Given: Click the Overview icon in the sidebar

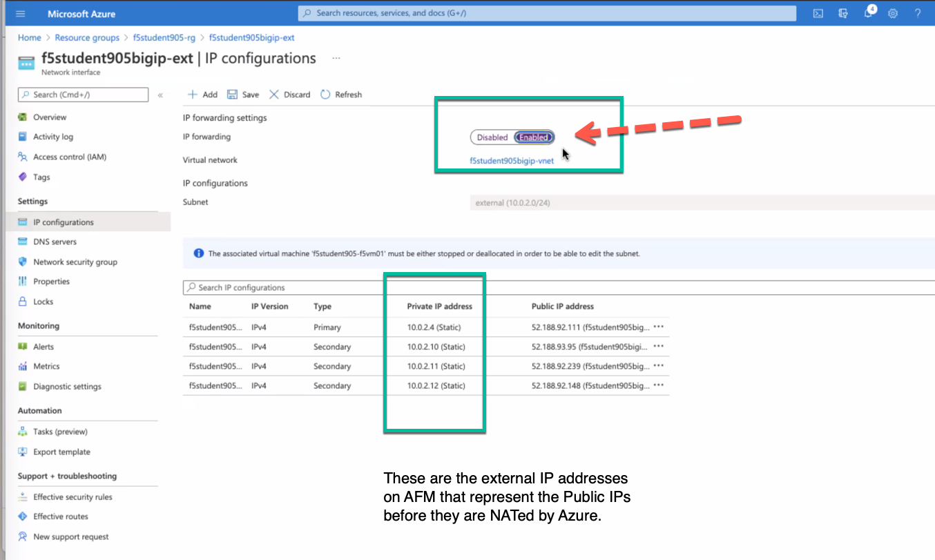Looking at the screenshot, I should (x=23, y=117).
